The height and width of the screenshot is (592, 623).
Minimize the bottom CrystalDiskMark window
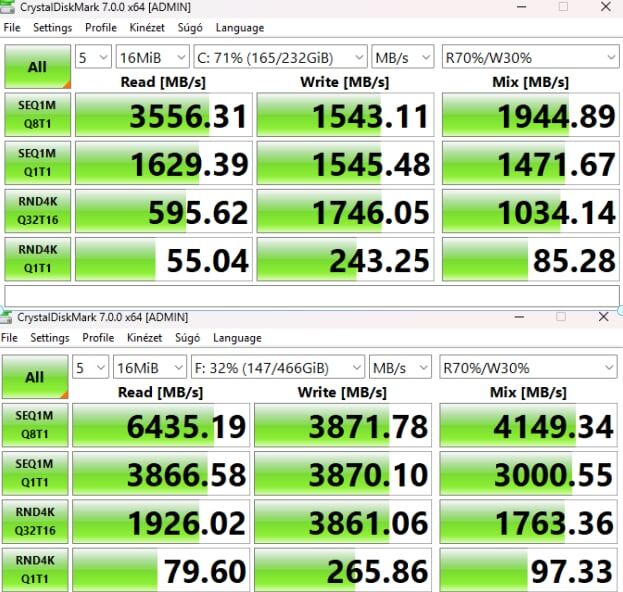point(519,317)
